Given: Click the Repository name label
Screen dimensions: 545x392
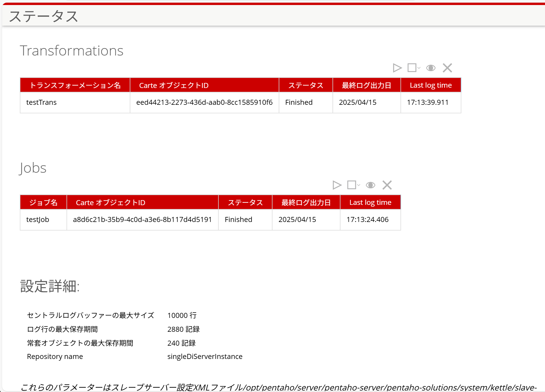Looking at the screenshot, I should tap(55, 357).
